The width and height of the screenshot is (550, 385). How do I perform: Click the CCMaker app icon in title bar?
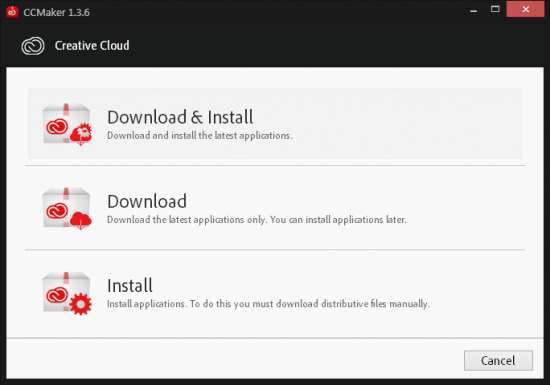tap(12, 12)
